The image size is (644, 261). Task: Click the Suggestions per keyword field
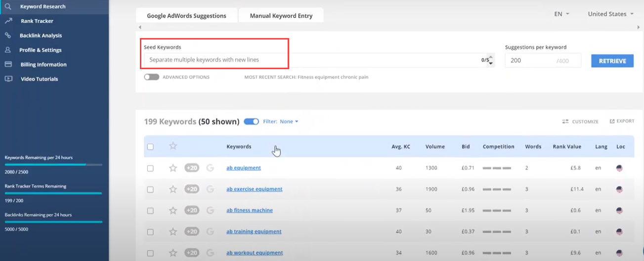[x=544, y=61]
